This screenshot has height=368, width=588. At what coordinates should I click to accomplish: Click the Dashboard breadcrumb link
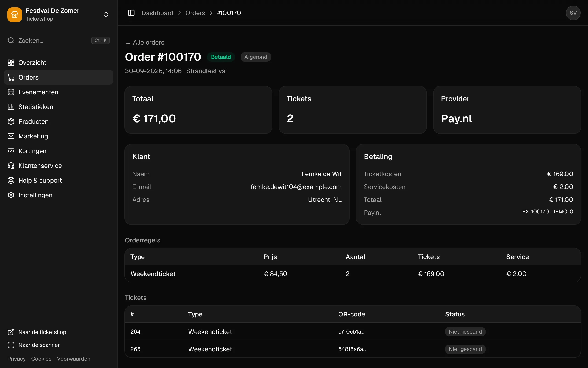click(157, 13)
